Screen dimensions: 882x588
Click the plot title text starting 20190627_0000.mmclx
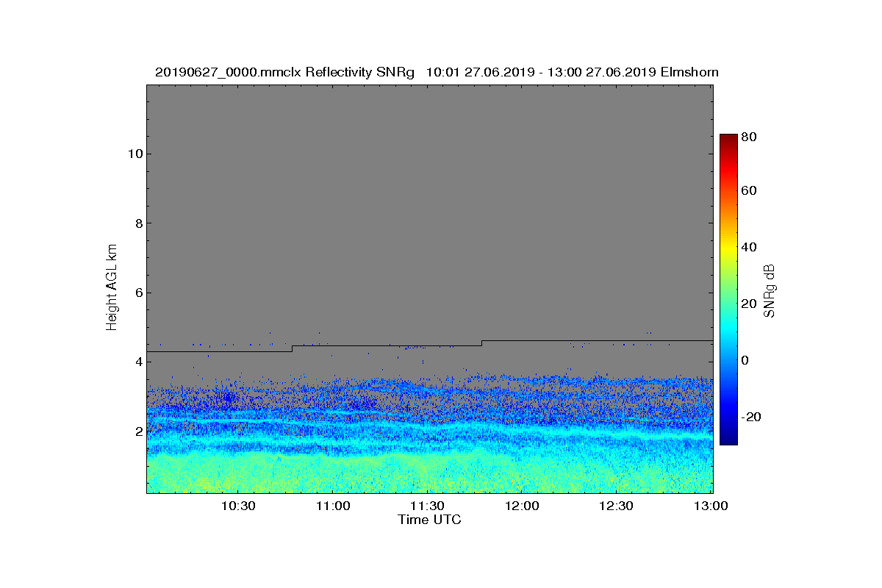(x=437, y=72)
